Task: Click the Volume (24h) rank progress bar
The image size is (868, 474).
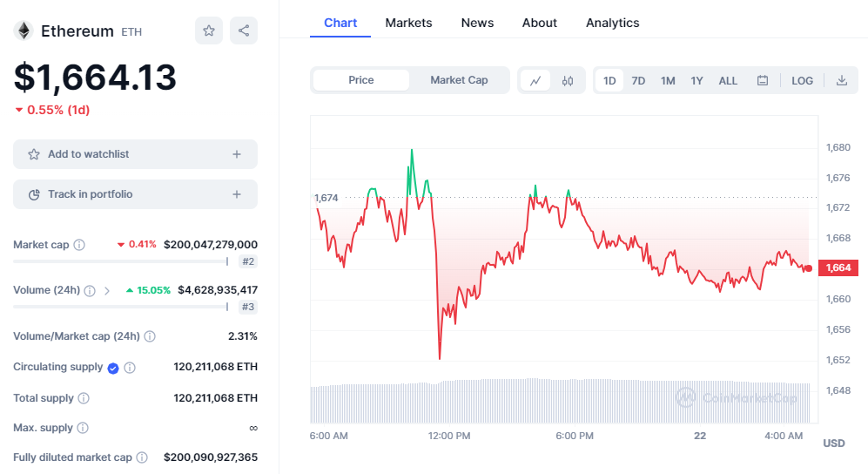Action: click(x=121, y=307)
